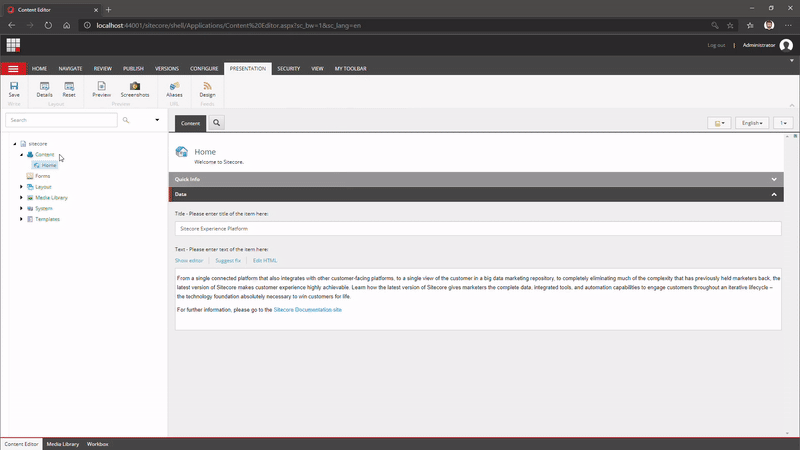Click the browser refresh icon
Image resolution: width=800 pixels, height=450 pixels.
48,25
